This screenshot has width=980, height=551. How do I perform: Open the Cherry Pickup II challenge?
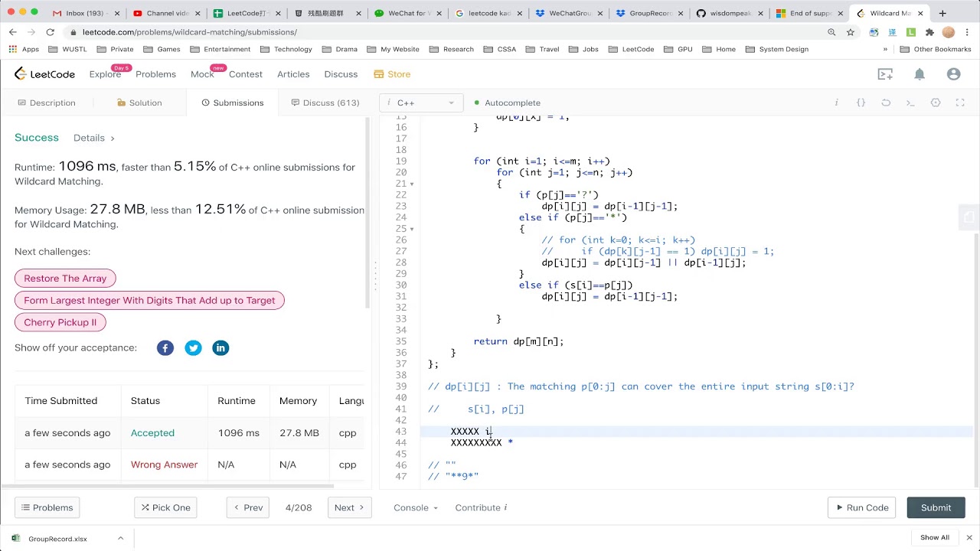60,322
